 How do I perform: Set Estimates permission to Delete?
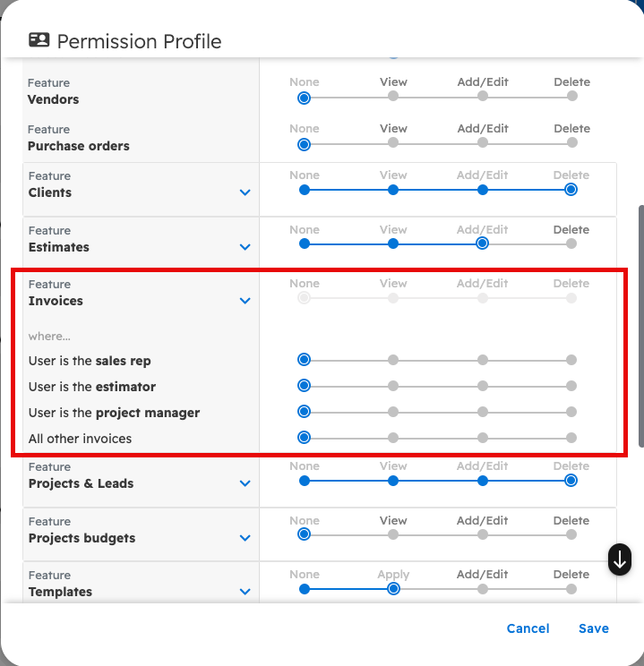coord(571,243)
